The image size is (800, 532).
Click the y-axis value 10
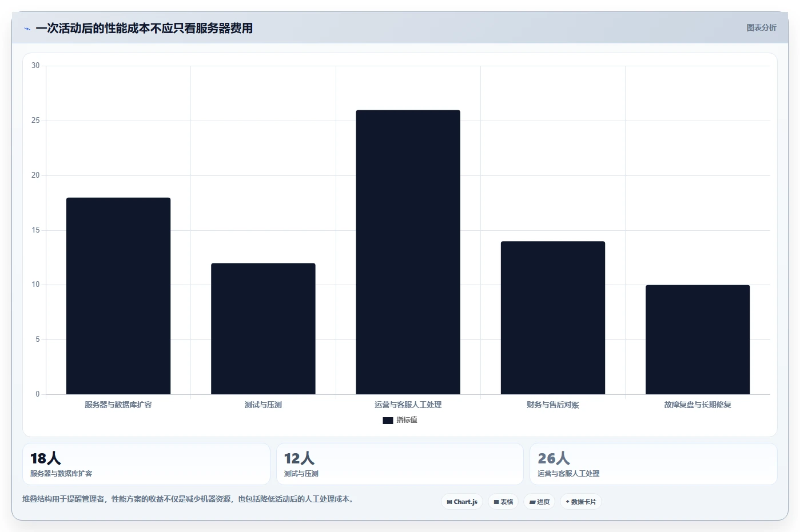coord(35,285)
